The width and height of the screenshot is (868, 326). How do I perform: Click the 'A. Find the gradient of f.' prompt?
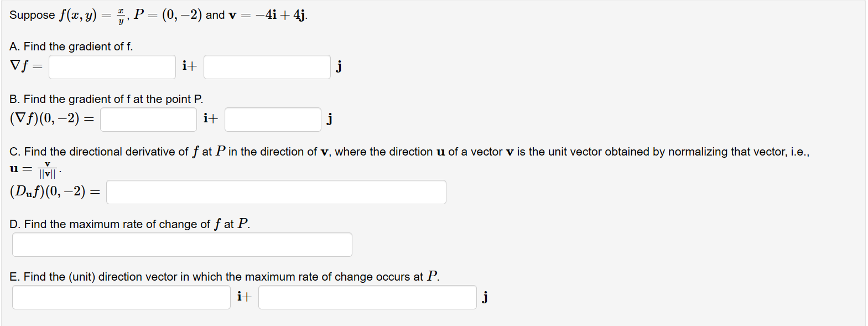(x=71, y=46)
